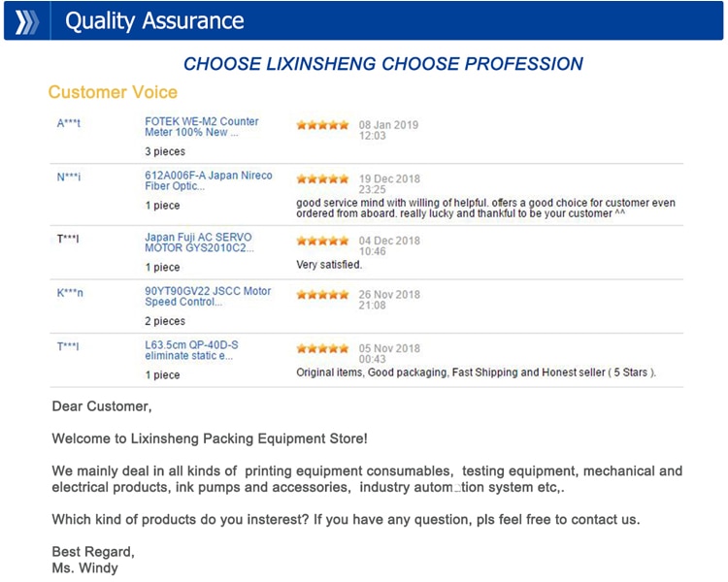The width and height of the screenshot is (728, 582).
Task: Click reviewer name N***i
Action: click(69, 177)
